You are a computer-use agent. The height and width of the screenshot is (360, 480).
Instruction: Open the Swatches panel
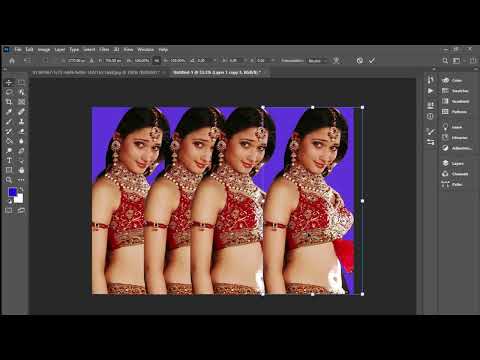tap(456, 91)
